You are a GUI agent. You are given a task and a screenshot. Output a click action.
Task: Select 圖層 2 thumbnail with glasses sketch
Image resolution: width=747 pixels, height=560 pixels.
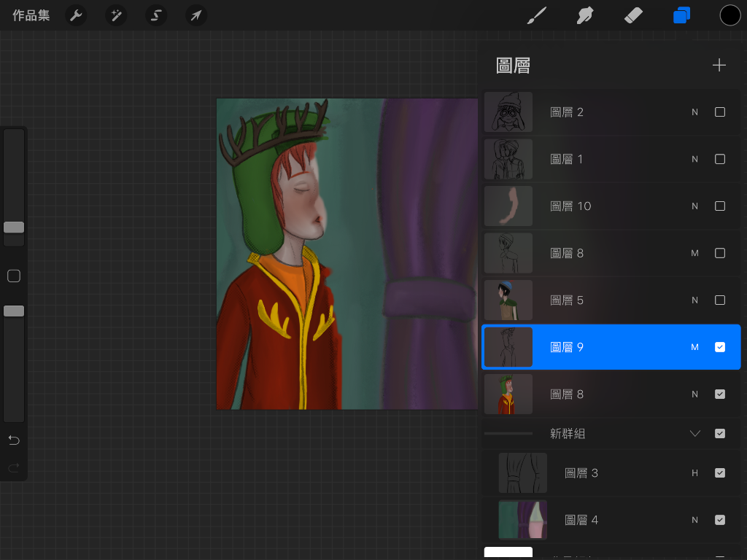pyautogui.click(x=508, y=112)
